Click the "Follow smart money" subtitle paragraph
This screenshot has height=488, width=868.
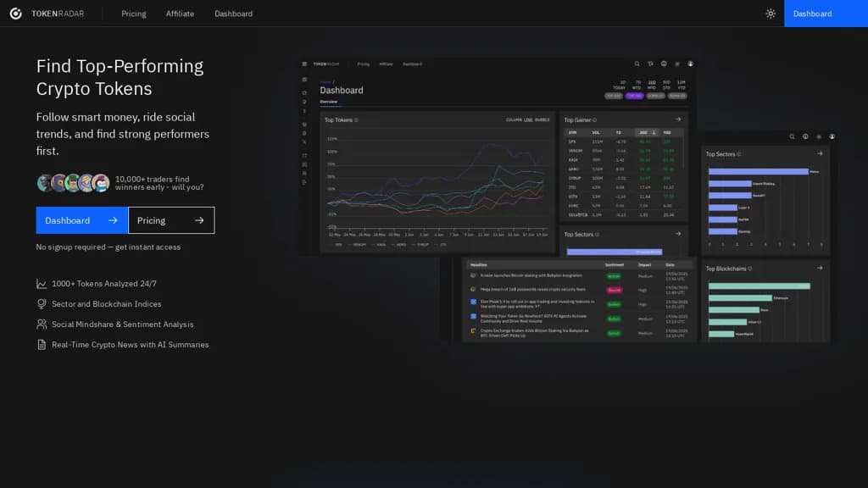pyautogui.click(x=123, y=134)
